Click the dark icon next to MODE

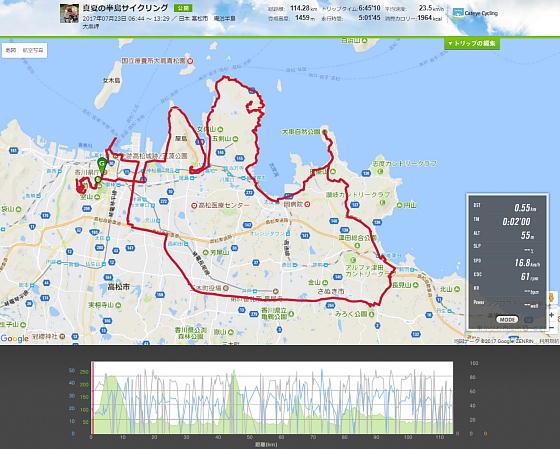528,320
